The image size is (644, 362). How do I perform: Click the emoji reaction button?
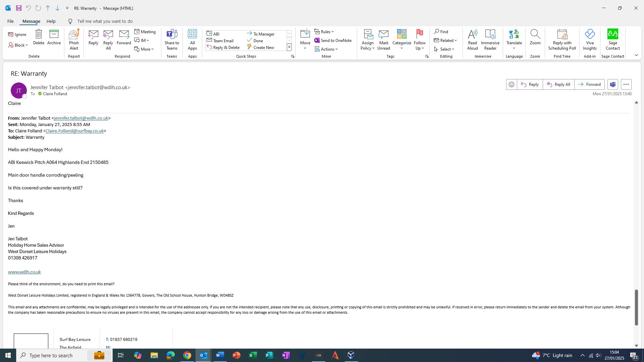[511, 84]
